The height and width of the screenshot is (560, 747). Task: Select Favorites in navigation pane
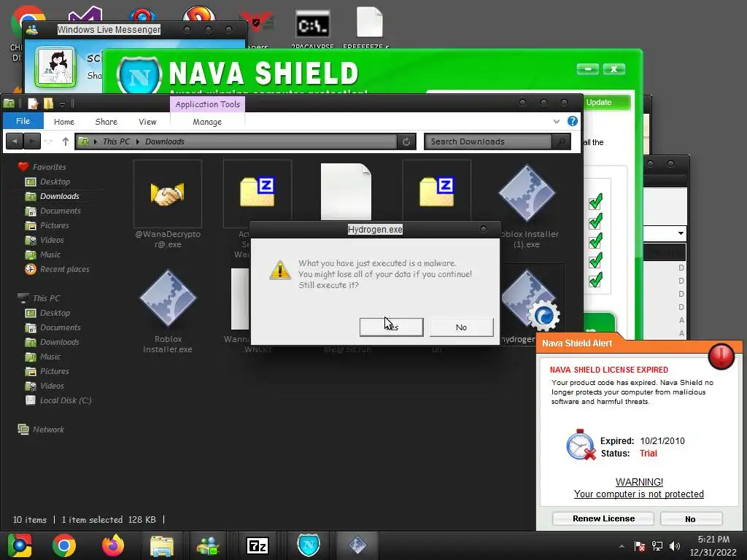click(x=49, y=167)
